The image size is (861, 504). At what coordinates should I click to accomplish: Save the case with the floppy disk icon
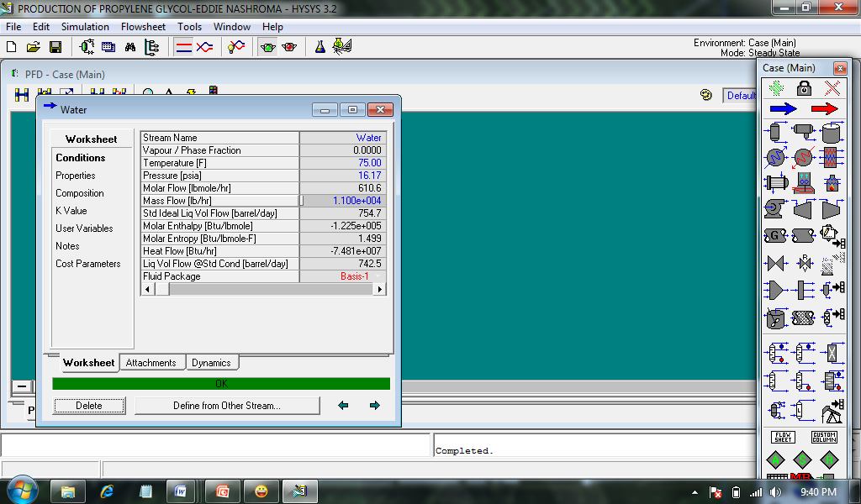55,47
